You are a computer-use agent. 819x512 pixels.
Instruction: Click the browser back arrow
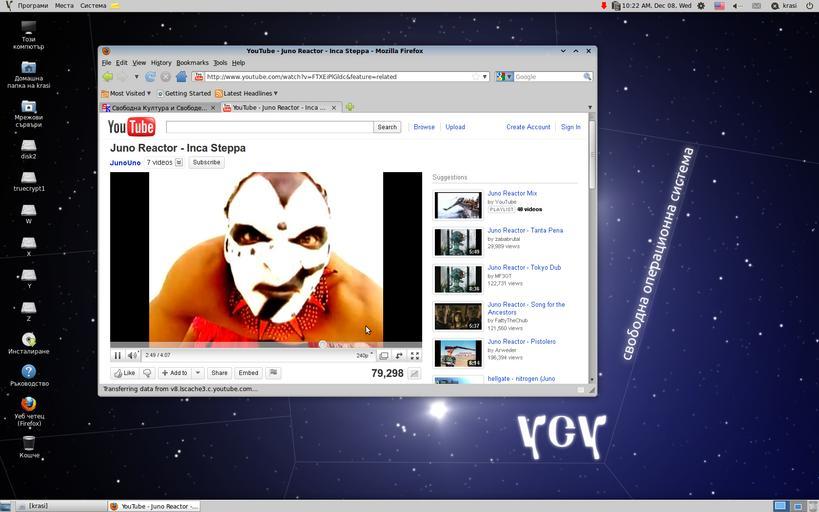point(107,76)
